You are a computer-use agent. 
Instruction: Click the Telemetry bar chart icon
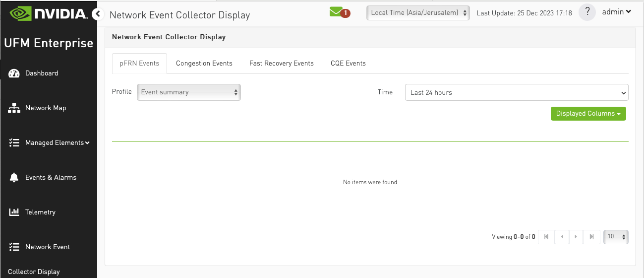14,212
